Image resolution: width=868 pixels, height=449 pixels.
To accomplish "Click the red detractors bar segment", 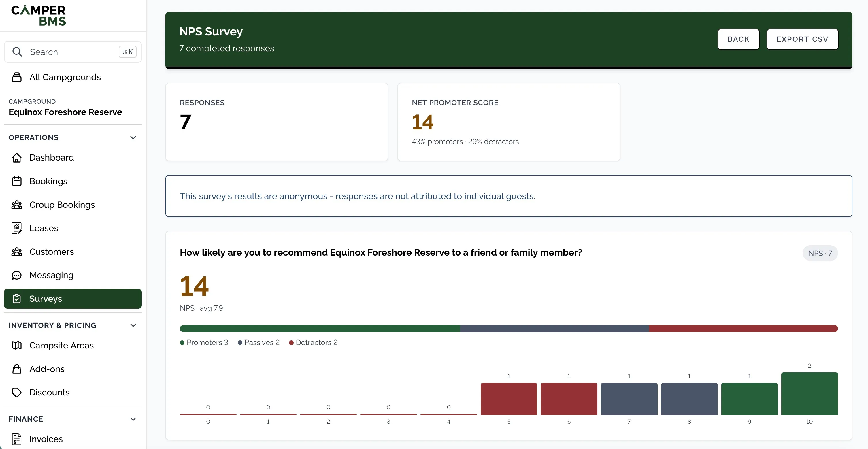I will point(743,328).
